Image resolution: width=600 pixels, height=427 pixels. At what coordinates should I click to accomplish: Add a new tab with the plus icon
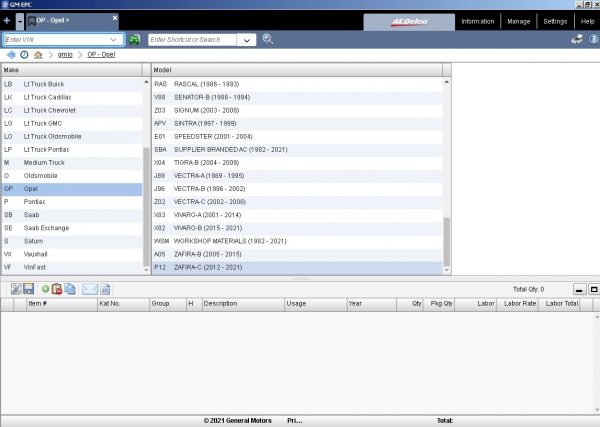coord(7,20)
